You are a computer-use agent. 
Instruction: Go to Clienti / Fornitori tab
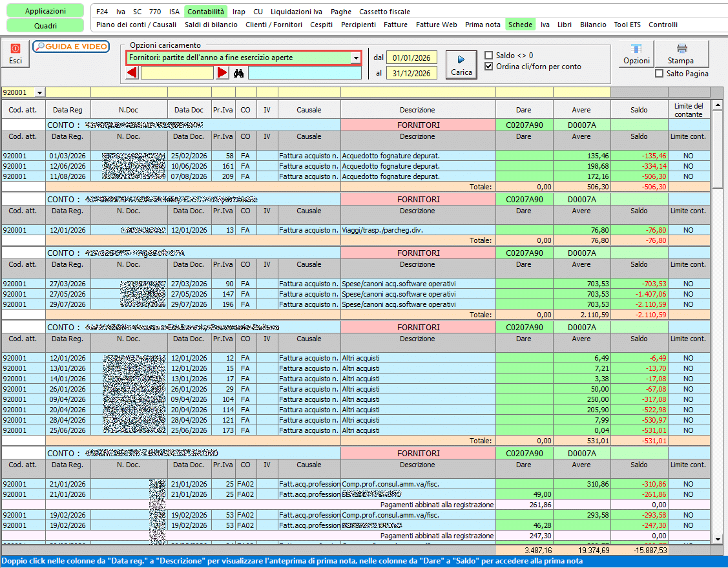tap(274, 25)
